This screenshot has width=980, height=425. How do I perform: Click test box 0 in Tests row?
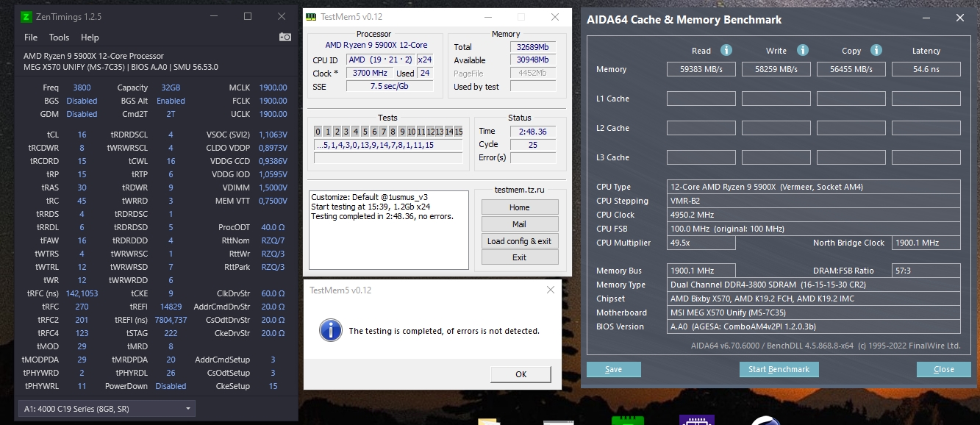[x=318, y=132]
